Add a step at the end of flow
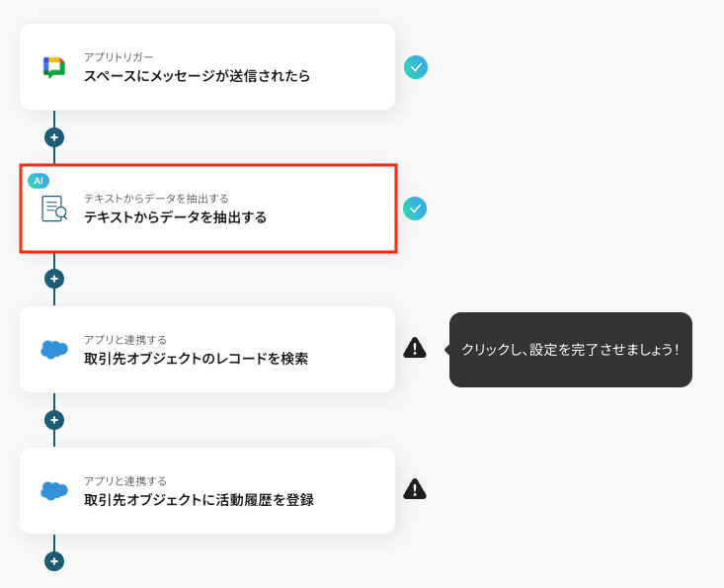 (x=54, y=561)
